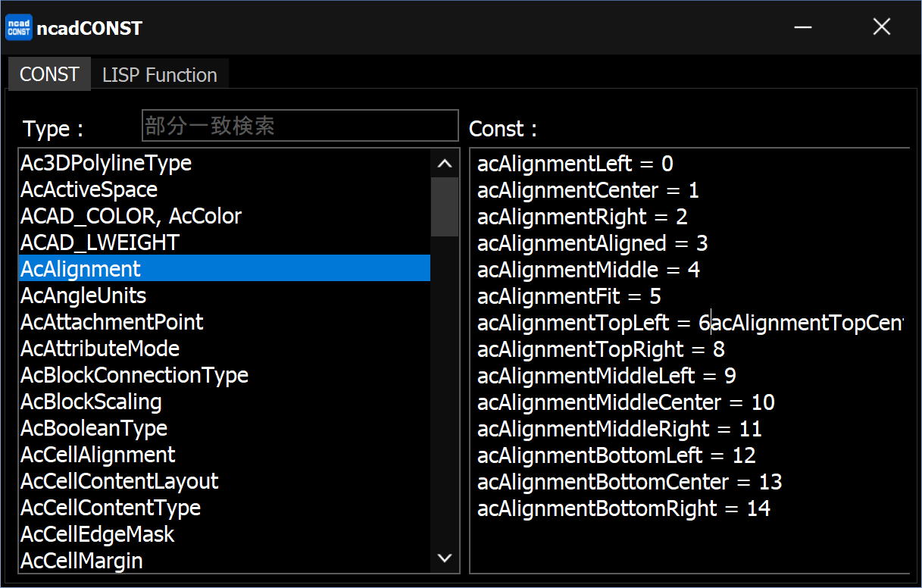Minimize the ncadCONST window

pyautogui.click(x=803, y=27)
